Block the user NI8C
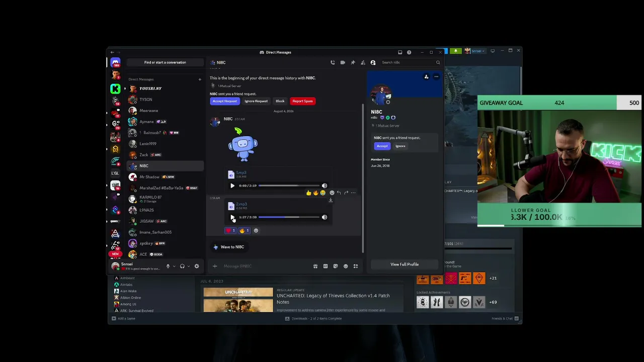Image resolution: width=644 pixels, height=362 pixels. 280,101
